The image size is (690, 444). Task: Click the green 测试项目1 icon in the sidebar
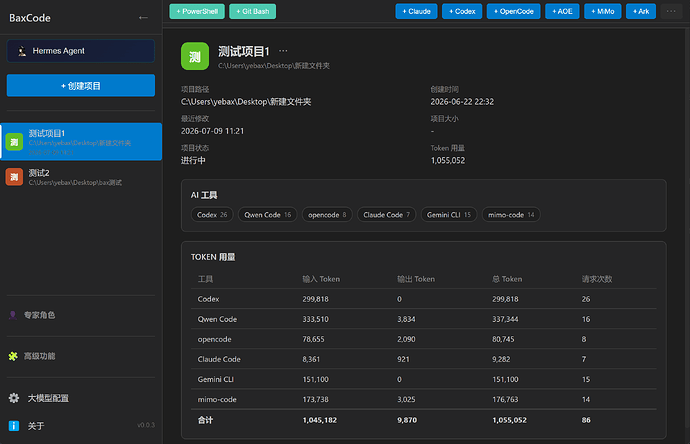[14, 142]
